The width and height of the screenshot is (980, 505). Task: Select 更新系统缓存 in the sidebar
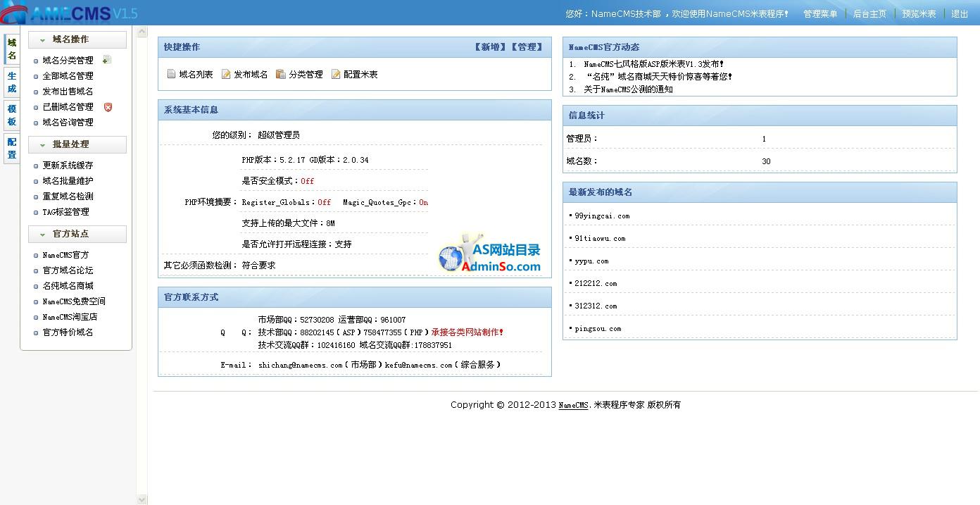pos(68,166)
